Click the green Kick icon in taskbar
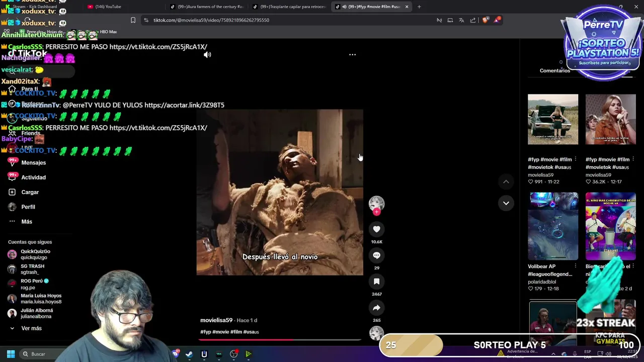 [x=249, y=354]
